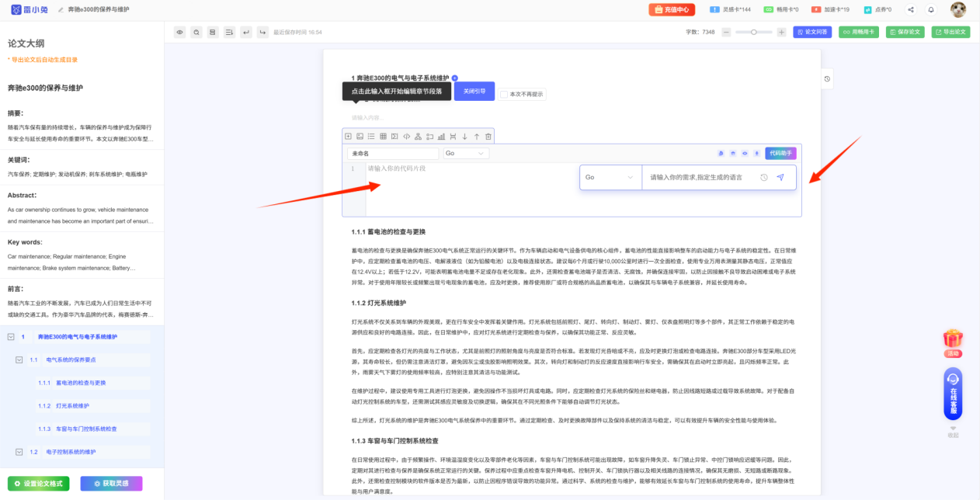Image resolution: width=980 pixels, height=500 pixels.
Task: Open version history clock icon beside page
Action: (x=827, y=79)
